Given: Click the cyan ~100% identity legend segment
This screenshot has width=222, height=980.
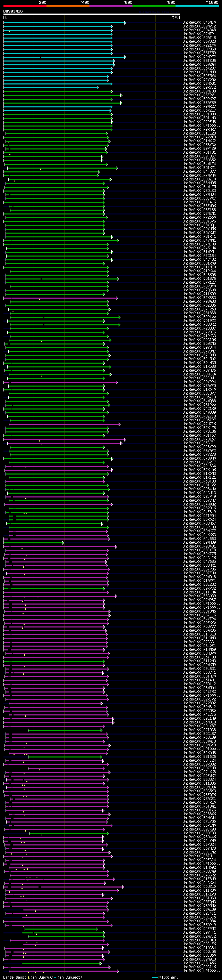Looking at the screenshot, I should 197,6.
